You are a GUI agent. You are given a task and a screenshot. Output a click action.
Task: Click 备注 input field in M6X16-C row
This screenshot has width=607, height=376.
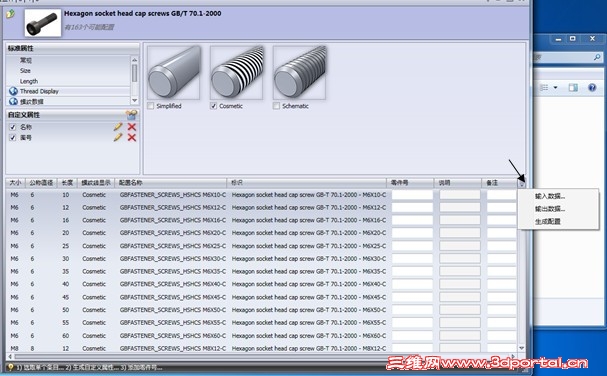pyautogui.click(x=502, y=220)
